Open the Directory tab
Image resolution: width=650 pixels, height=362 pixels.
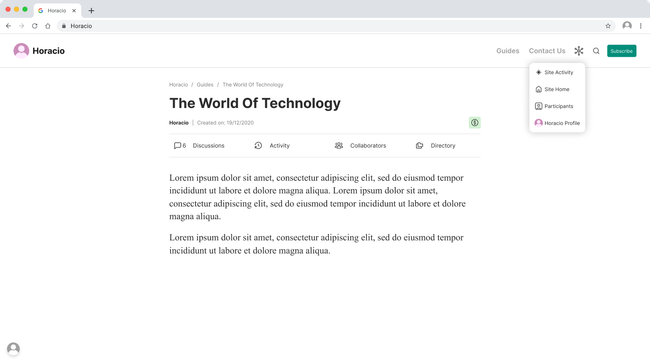[443, 146]
